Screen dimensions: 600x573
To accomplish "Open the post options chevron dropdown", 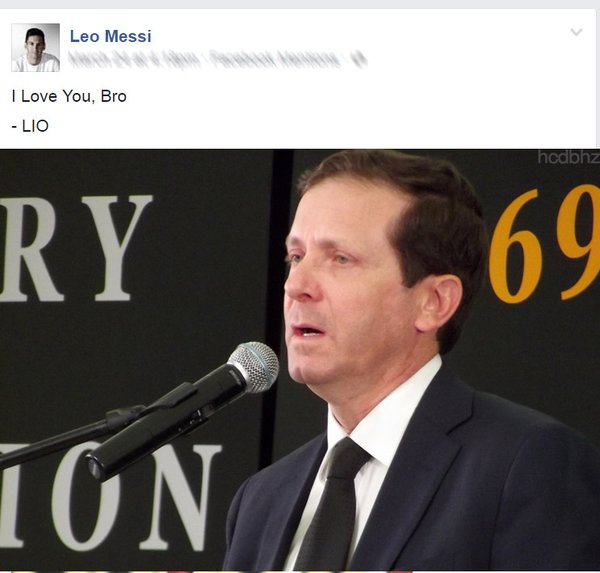I will 576,32.
